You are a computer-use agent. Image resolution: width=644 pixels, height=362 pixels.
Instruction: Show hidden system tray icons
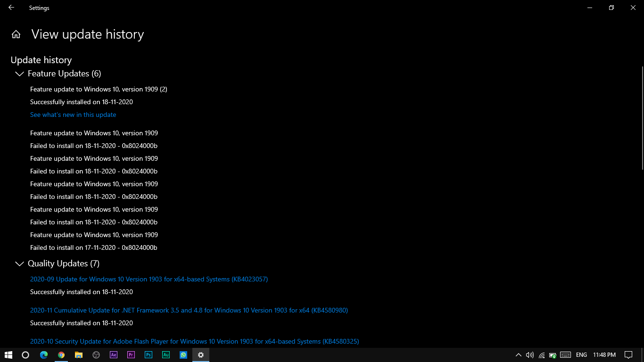519,355
